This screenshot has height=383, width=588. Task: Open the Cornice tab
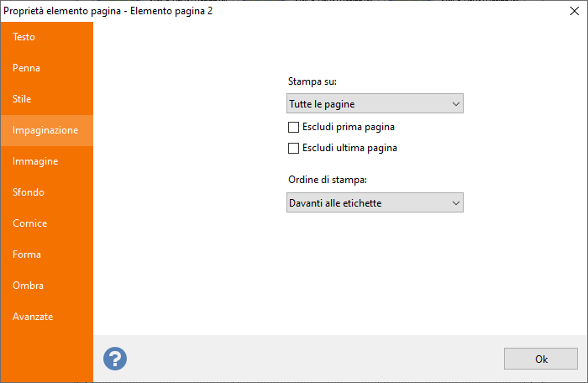47,223
